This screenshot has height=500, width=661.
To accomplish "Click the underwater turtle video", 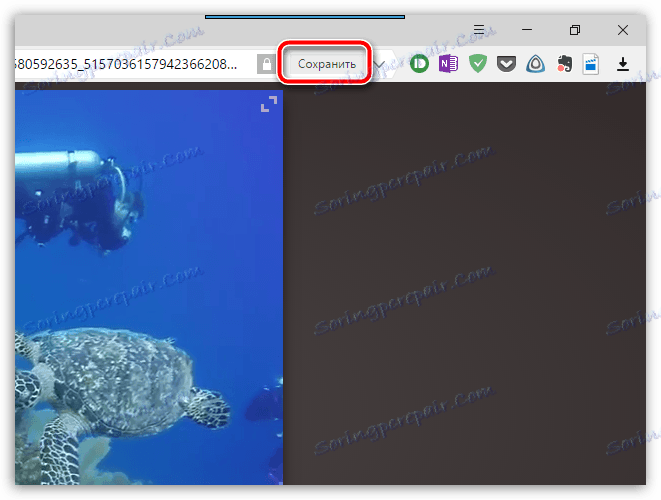I will tap(149, 287).
